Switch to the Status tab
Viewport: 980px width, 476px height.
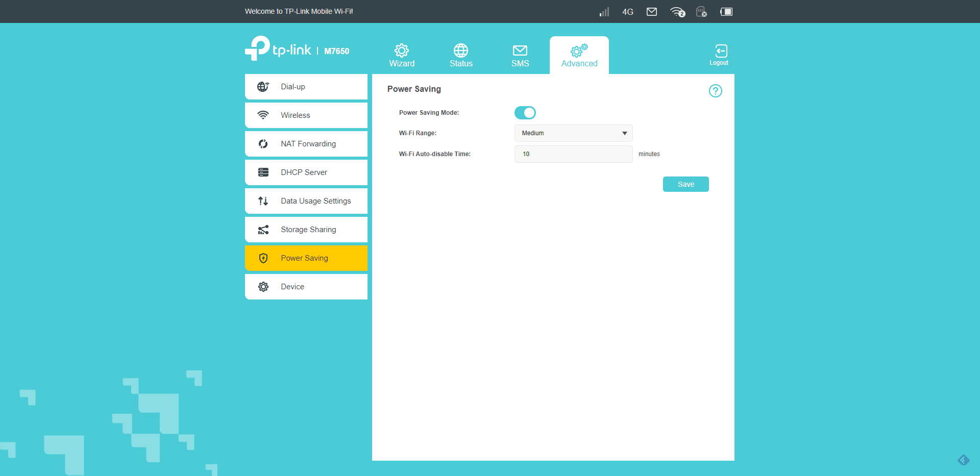click(461, 55)
